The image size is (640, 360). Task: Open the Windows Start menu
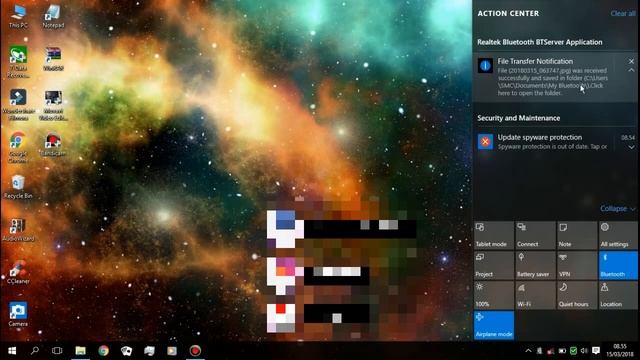pyautogui.click(x=12, y=351)
